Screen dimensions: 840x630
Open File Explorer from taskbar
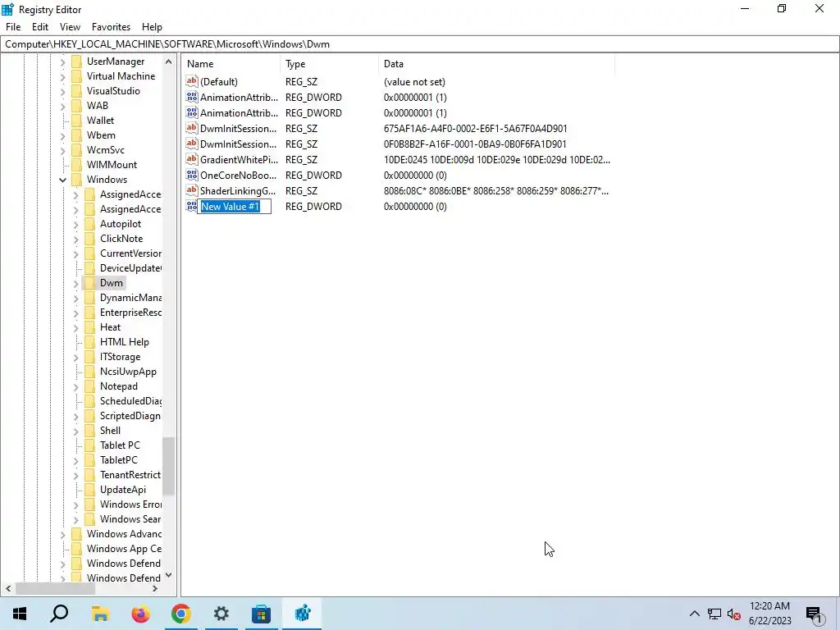point(100,614)
